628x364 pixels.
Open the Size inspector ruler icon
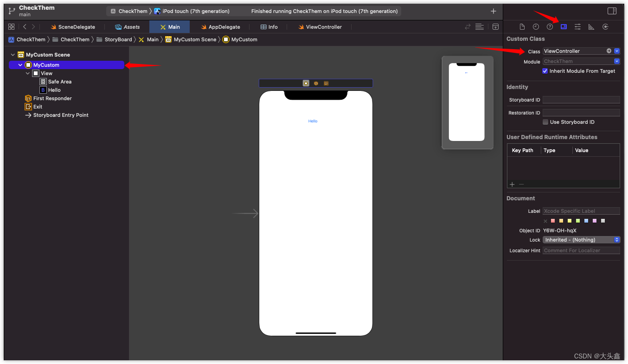(591, 27)
